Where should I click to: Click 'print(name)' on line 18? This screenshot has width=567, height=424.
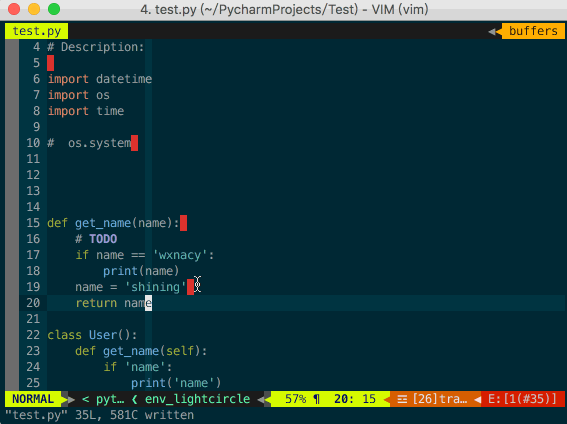141,271
